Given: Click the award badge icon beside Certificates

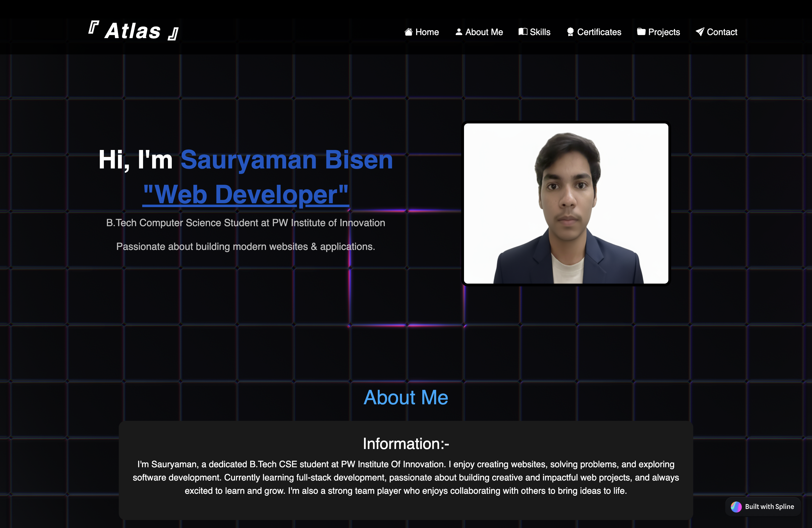Looking at the screenshot, I should click(x=570, y=32).
